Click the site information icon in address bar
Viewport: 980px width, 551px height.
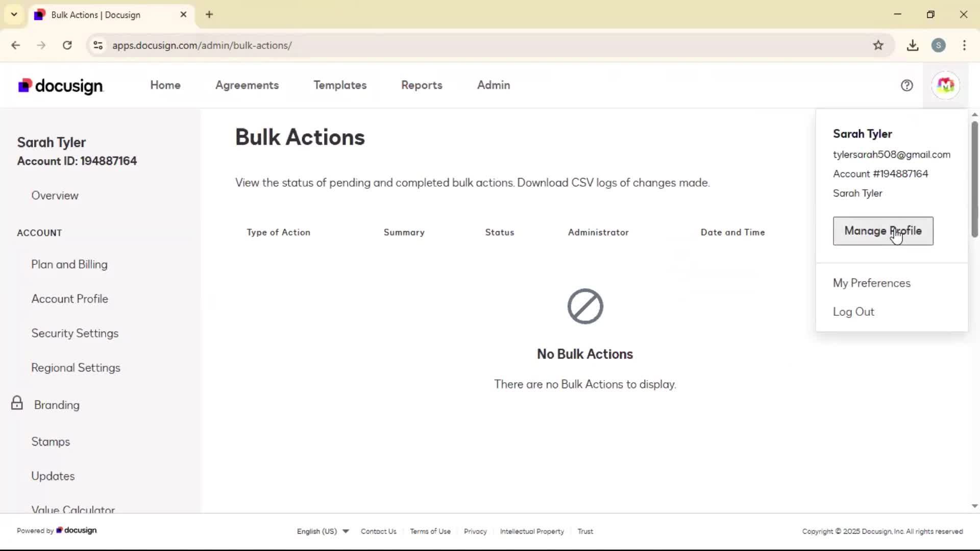[98, 45]
